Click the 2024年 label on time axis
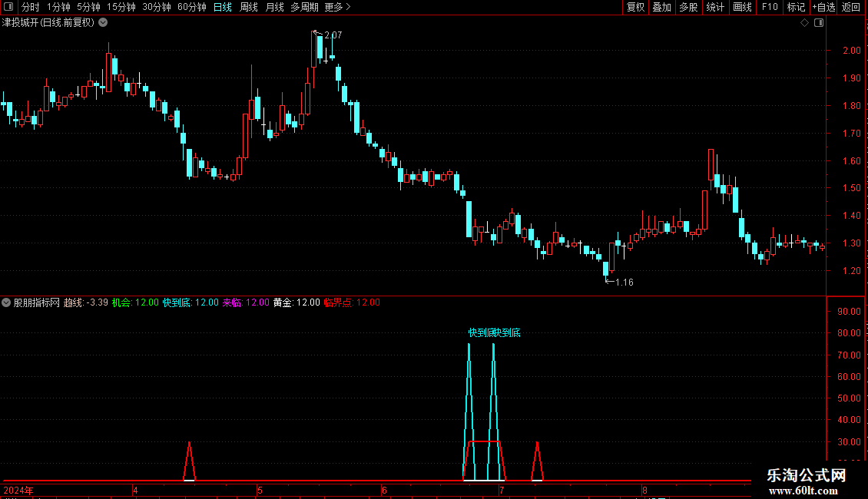Screen dimensions: 868x499 [x=18, y=490]
